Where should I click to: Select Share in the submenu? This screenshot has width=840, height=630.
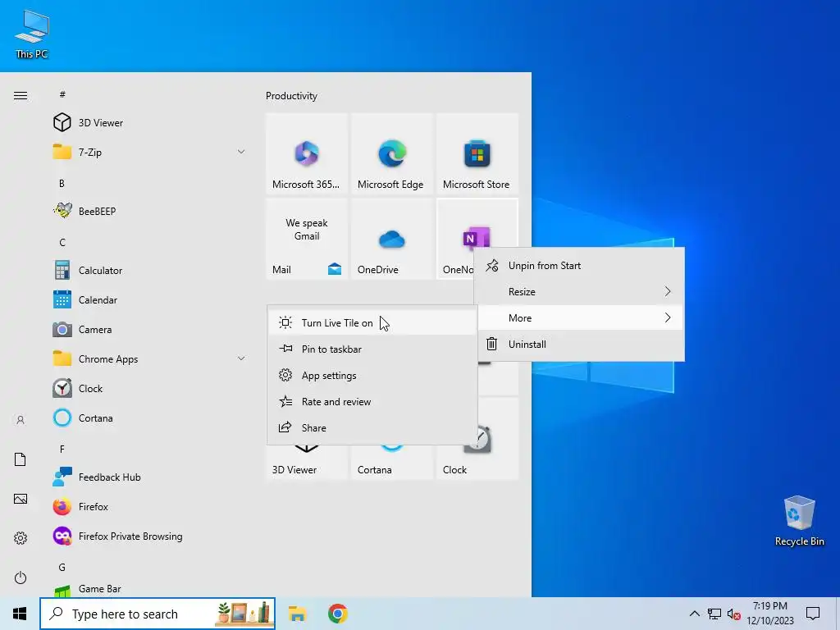pyautogui.click(x=372, y=427)
